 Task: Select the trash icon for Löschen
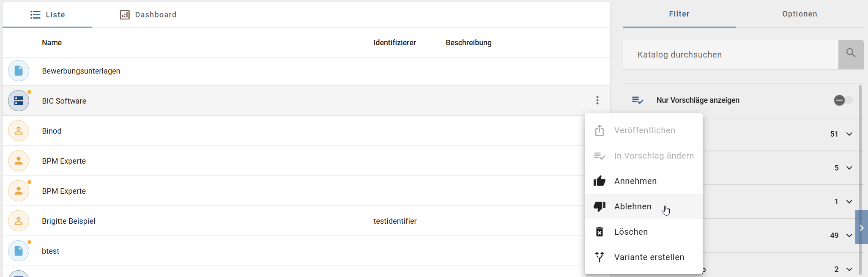point(599,232)
